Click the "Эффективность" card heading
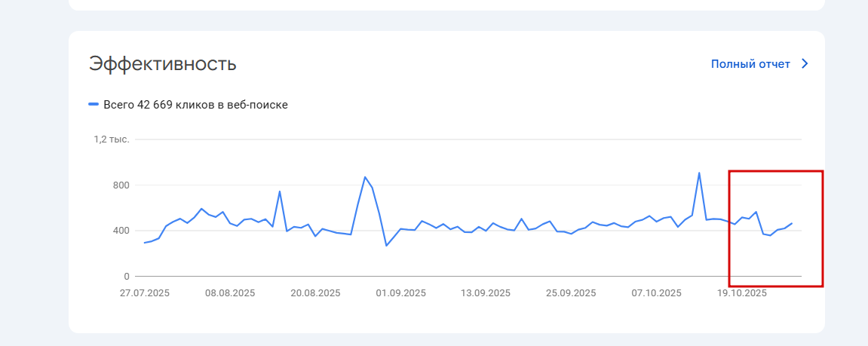The image size is (868, 346). [x=162, y=64]
